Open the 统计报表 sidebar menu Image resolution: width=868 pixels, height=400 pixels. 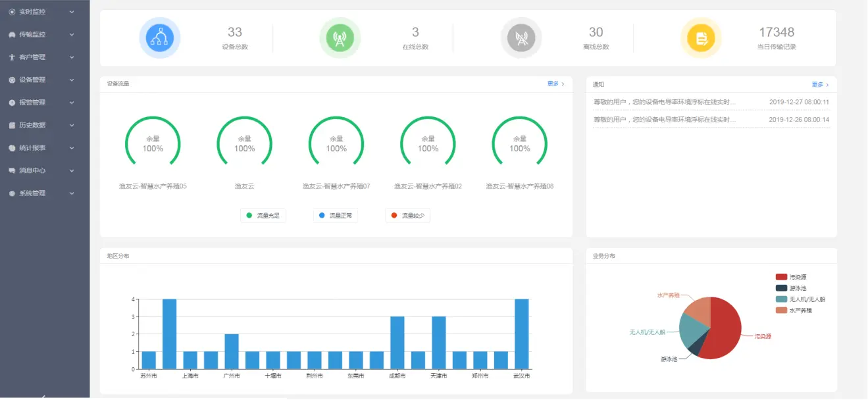(32, 148)
